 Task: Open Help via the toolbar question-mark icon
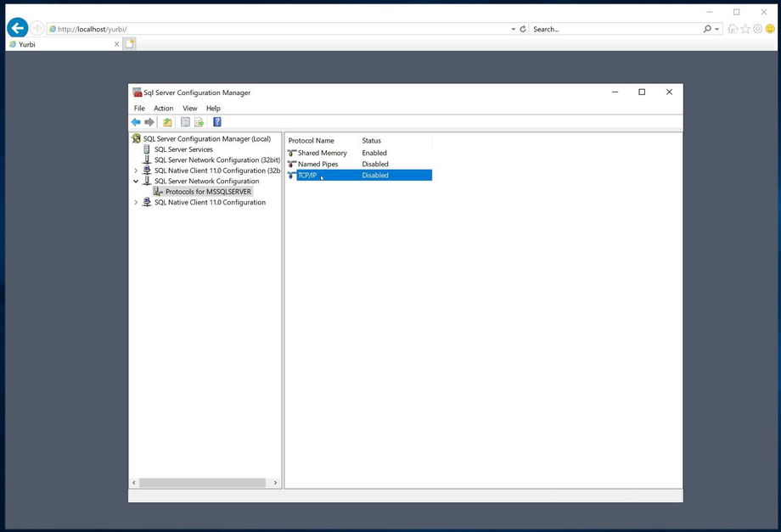click(217, 122)
